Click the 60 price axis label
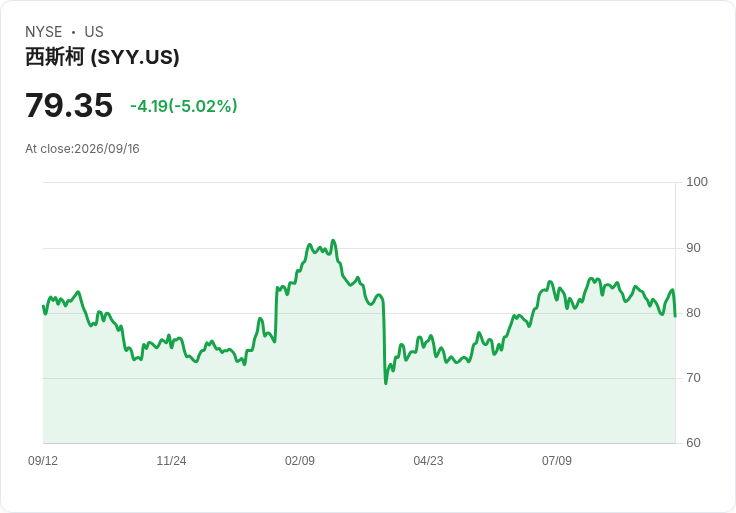This screenshot has height=513, width=736. click(693, 443)
